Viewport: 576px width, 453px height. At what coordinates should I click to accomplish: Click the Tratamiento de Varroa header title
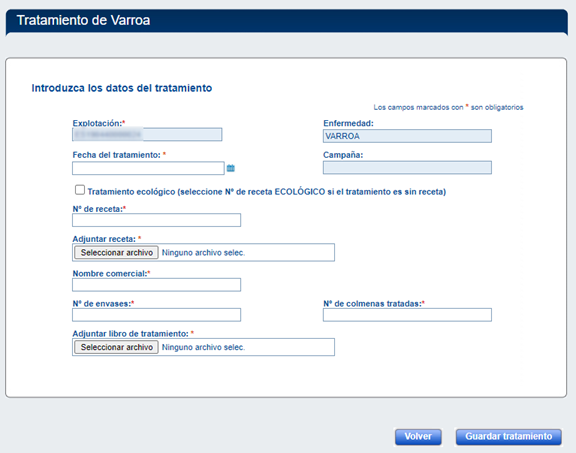[x=83, y=20]
